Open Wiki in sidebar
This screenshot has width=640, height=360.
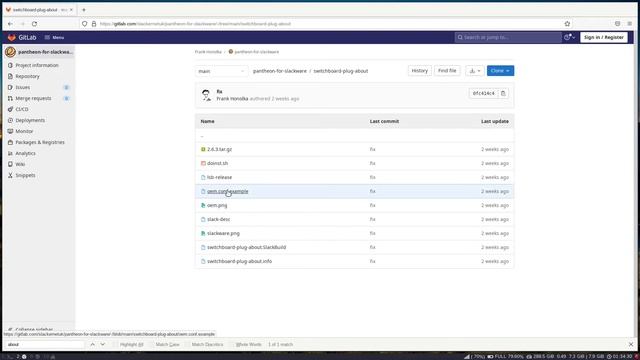[20, 164]
